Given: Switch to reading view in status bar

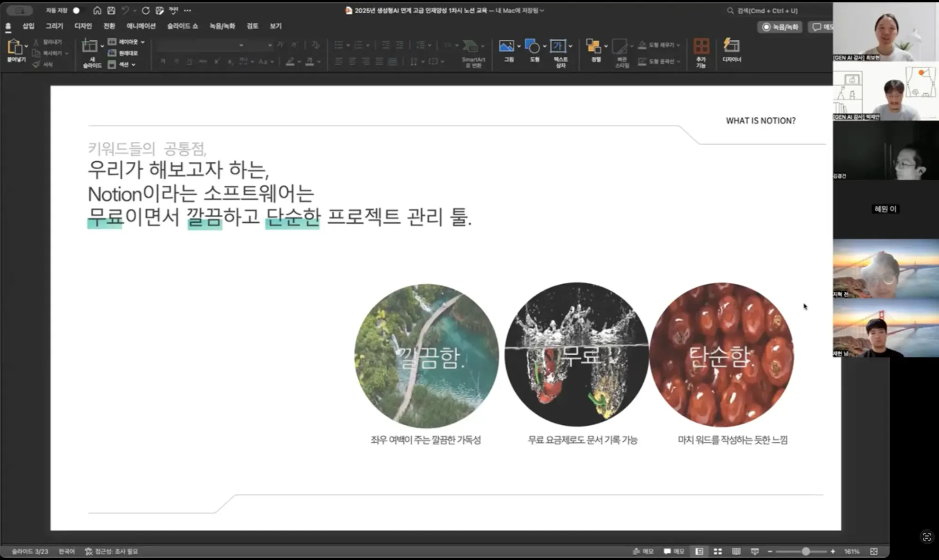Looking at the screenshot, I should (x=736, y=551).
